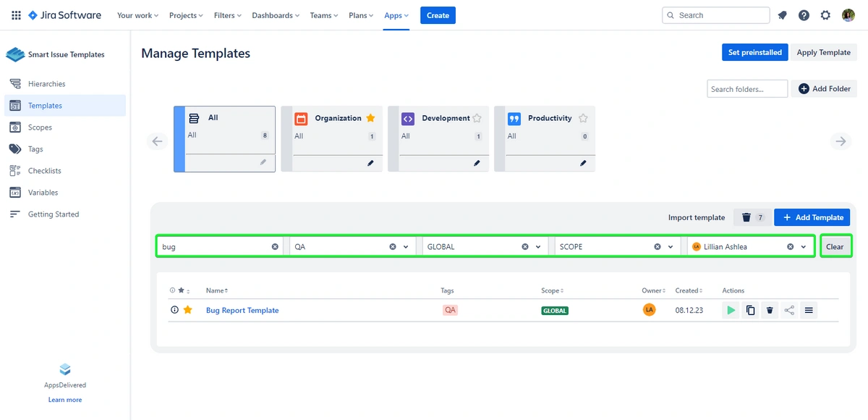Open the Bug Report Template link
Screen dimensions: 868x420
[242, 310]
